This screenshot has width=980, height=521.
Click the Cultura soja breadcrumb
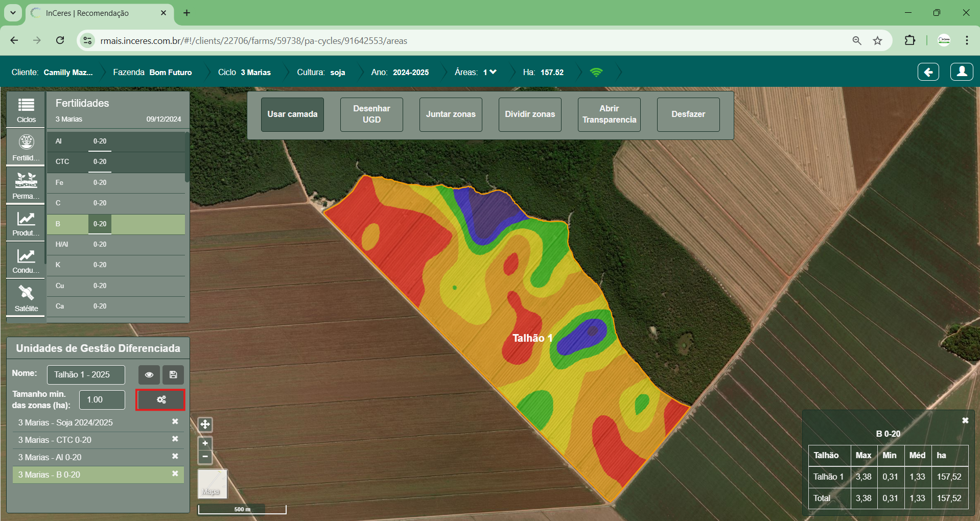click(x=321, y=72)
